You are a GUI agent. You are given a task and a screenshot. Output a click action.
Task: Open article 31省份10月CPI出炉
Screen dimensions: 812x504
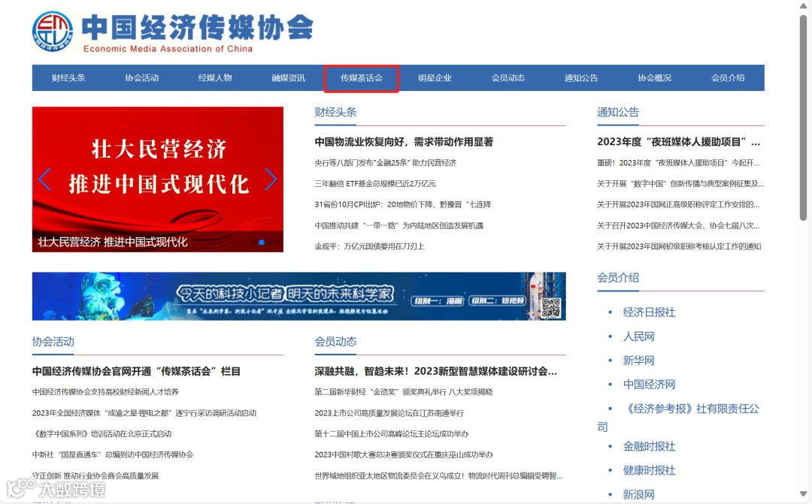pos(403,204)
